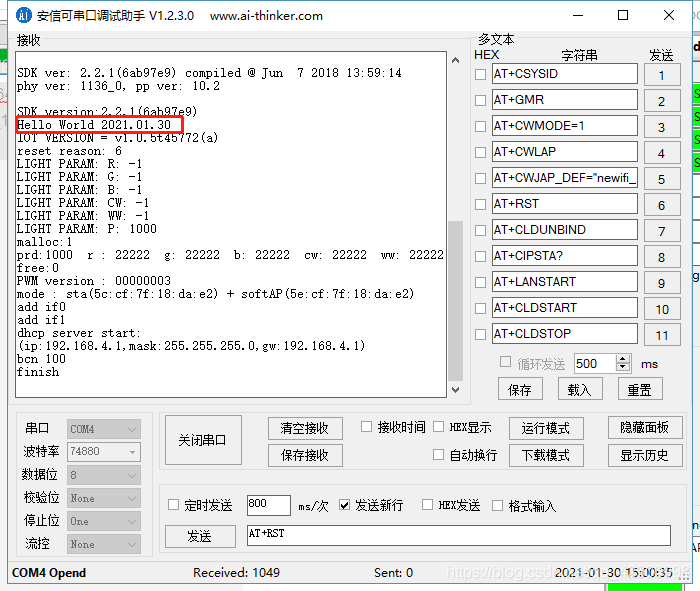Click the 'Received: 1049' status text
This screenshot has width=700, height=591.
(x=236, y=573)
